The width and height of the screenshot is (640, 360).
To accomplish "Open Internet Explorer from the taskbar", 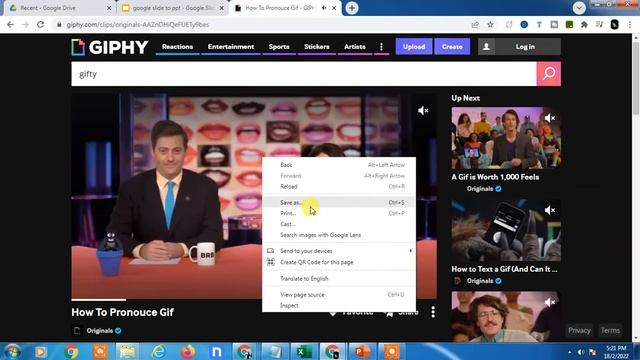I will point(158,351).
